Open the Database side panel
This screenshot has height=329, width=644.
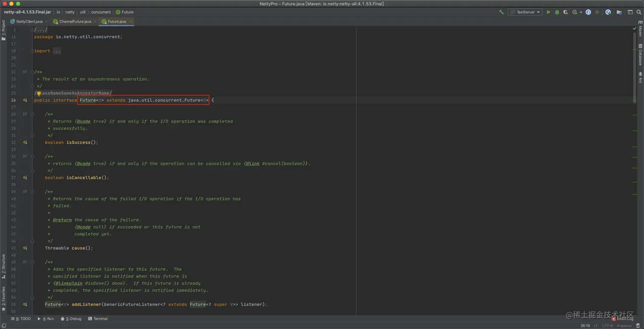coord(640,54)
